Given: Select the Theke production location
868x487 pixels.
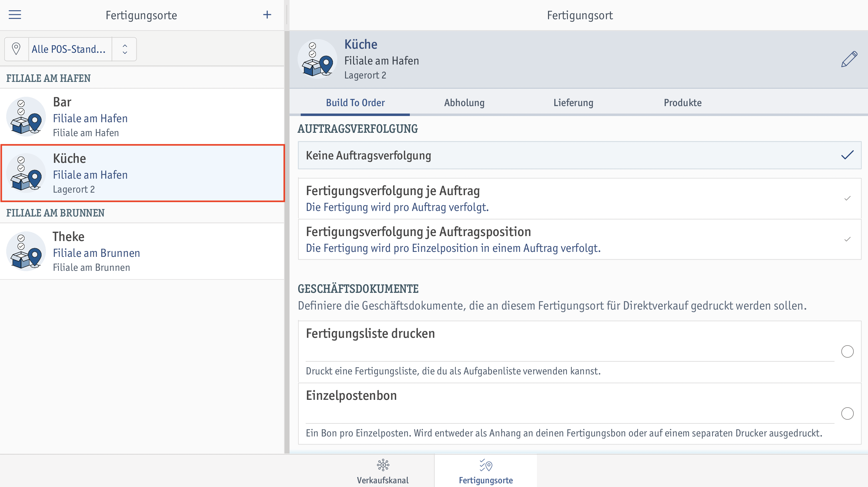Looking at the screenshot, I should click(x=142, y=251).
